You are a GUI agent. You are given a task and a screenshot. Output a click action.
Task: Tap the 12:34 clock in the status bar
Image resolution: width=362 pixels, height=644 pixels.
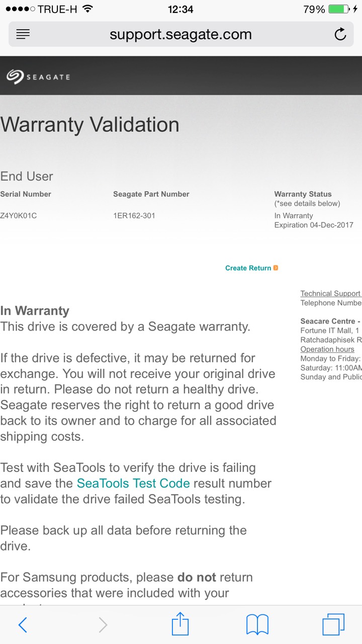(180, 9)
